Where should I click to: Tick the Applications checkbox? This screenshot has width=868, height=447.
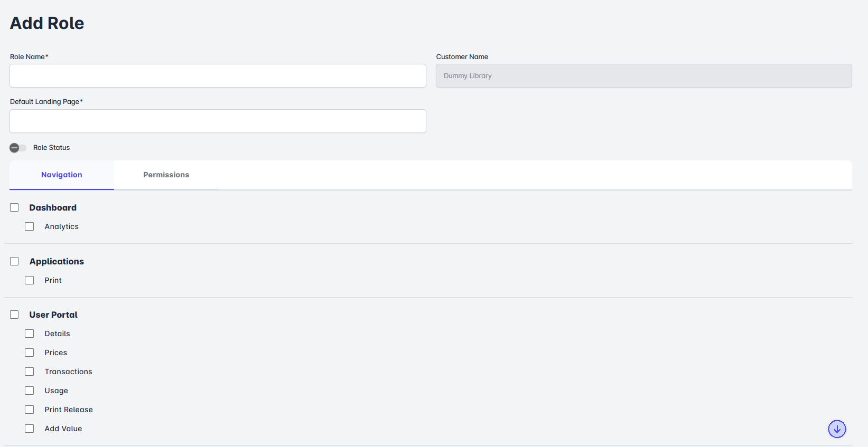14,261
